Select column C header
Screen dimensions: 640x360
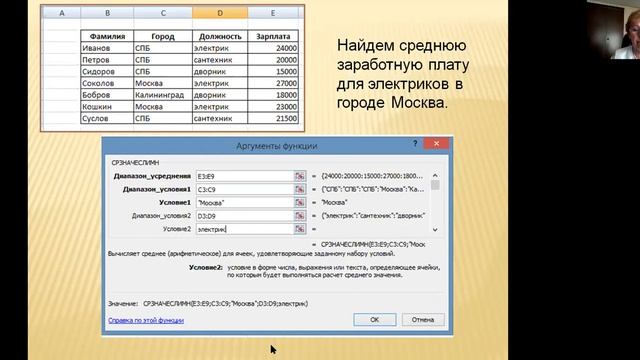click(x=163, y=13)
